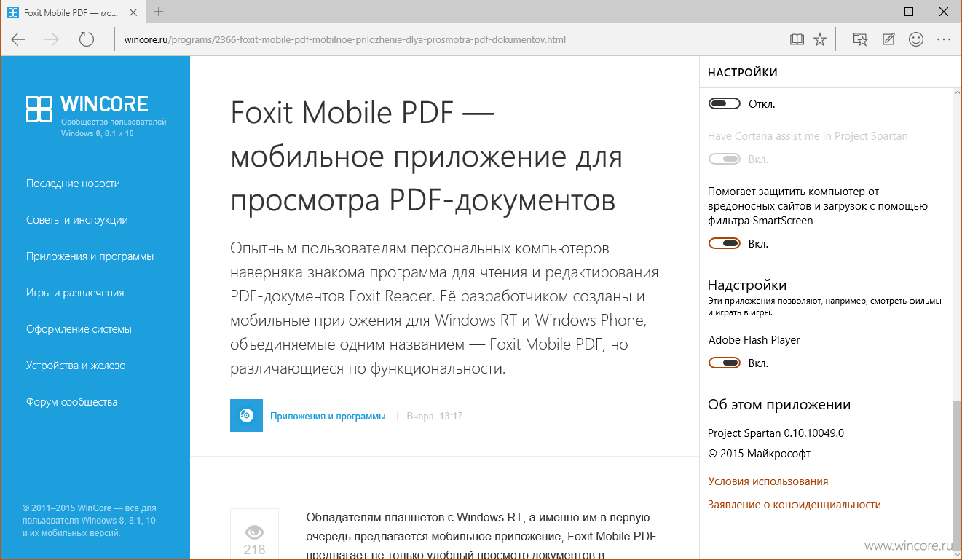Click the Сообщество пользователей tagline
The width and height of the screenshot is (962, 560).
(x=114, y=127)
